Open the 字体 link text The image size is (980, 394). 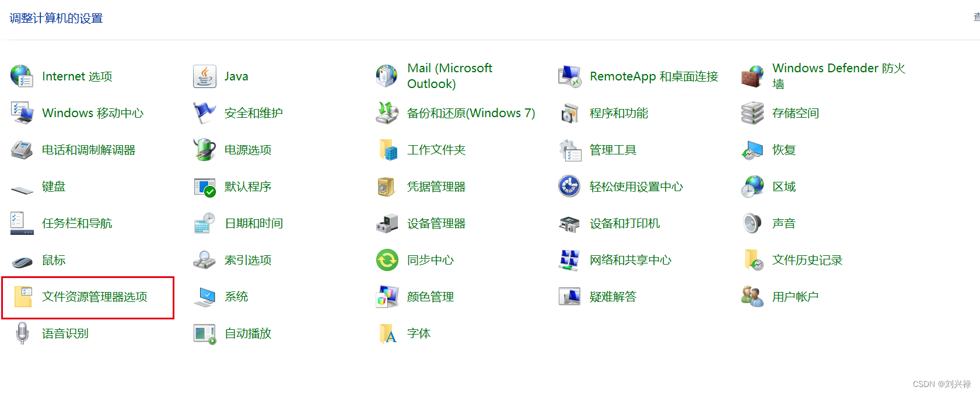click(419, 333)
